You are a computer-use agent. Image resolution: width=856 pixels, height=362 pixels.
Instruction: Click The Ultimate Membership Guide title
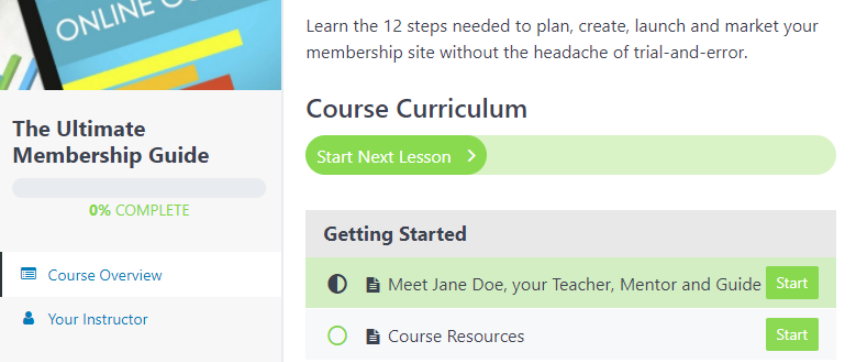pyautogui.click(x=111, y=142)
